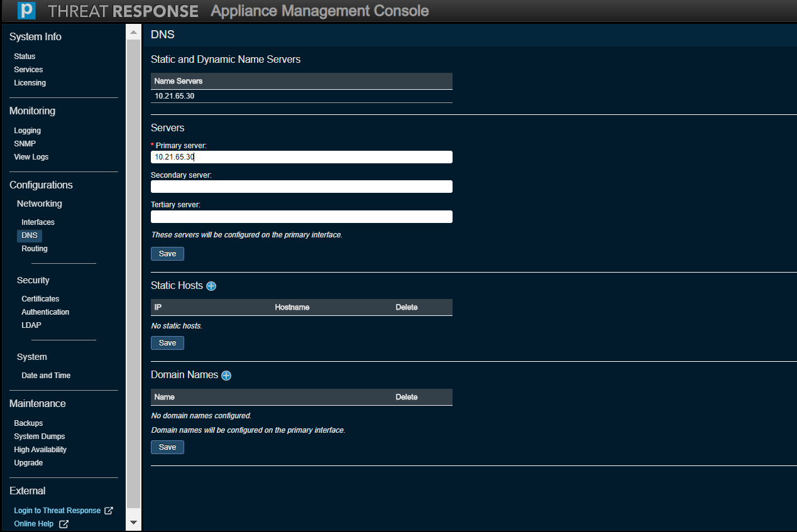Click the IP column header in Static Hosts
The width and height of the screenshot is (797, 532).
[158, 307]
